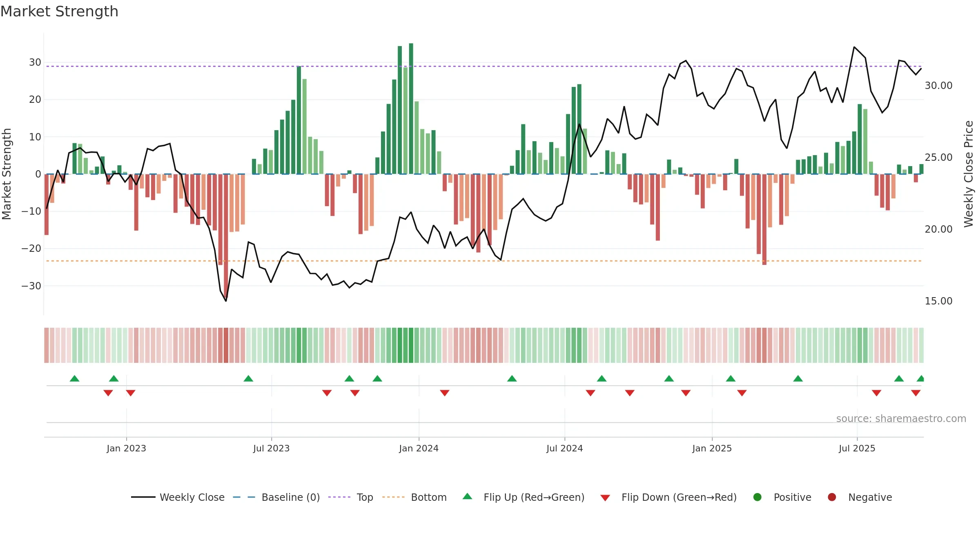Click the vertical Market Strength axis title
This screenshot has width=980, height=551.
[7, 174]
